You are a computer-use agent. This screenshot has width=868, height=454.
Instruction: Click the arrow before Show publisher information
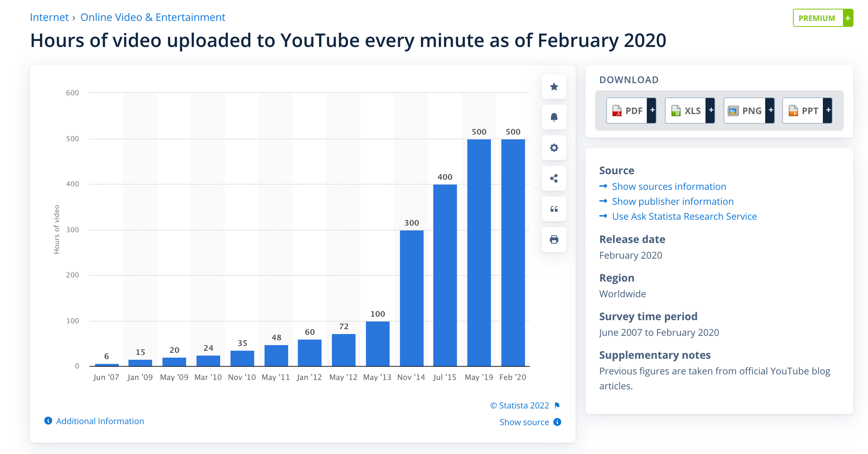(603, 201)
